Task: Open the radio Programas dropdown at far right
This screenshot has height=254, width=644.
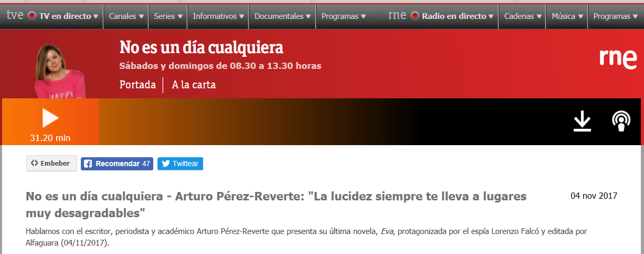Action: (x=615, y=16)
